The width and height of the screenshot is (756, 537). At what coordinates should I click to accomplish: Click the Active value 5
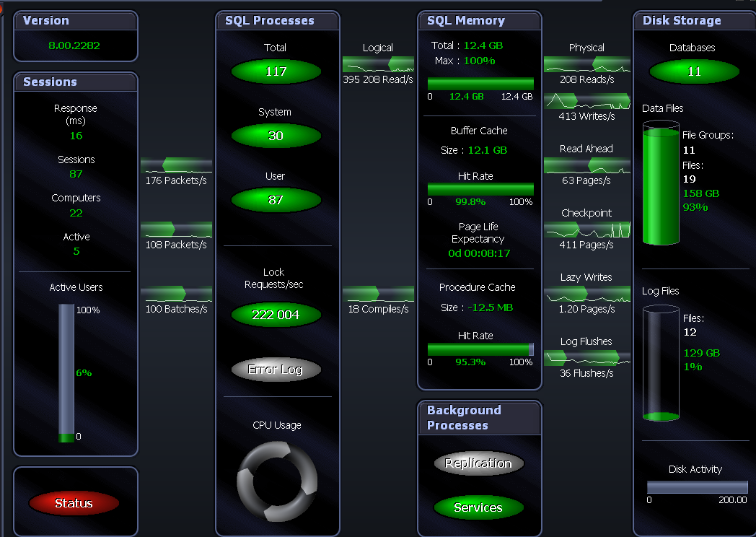coord(76,251)
